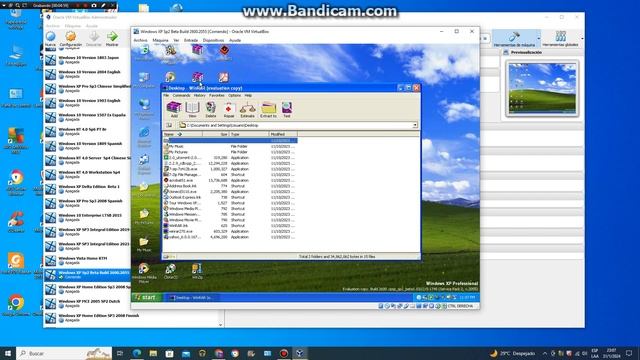Viewport: 640px width, 360px height.
Task: Select Windows 10 Version 1903 English VM
Action: pyautogui.click(x=88, y=102)
